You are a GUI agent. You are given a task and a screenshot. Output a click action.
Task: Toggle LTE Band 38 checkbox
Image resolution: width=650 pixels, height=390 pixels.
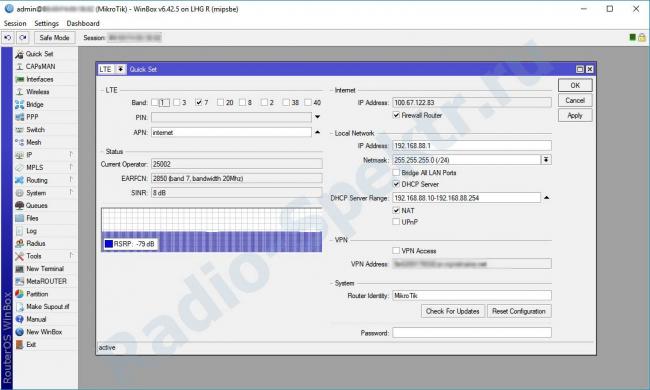pyautogui.click(x=286, y=102)
